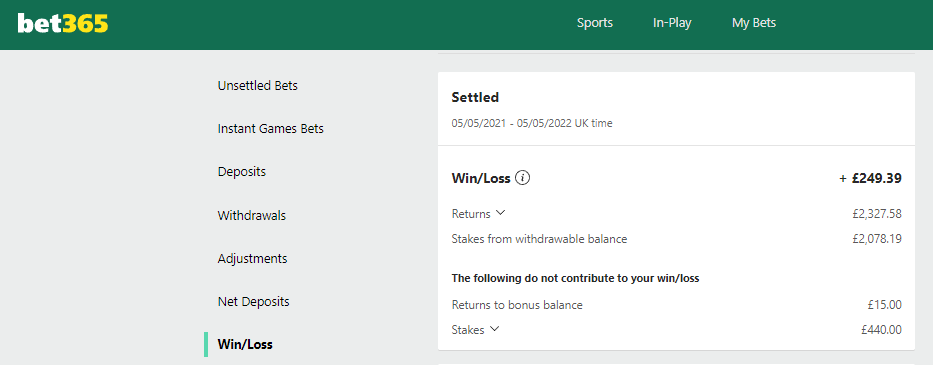Expand the Returns breakdown chevron

tap(500, 213)
